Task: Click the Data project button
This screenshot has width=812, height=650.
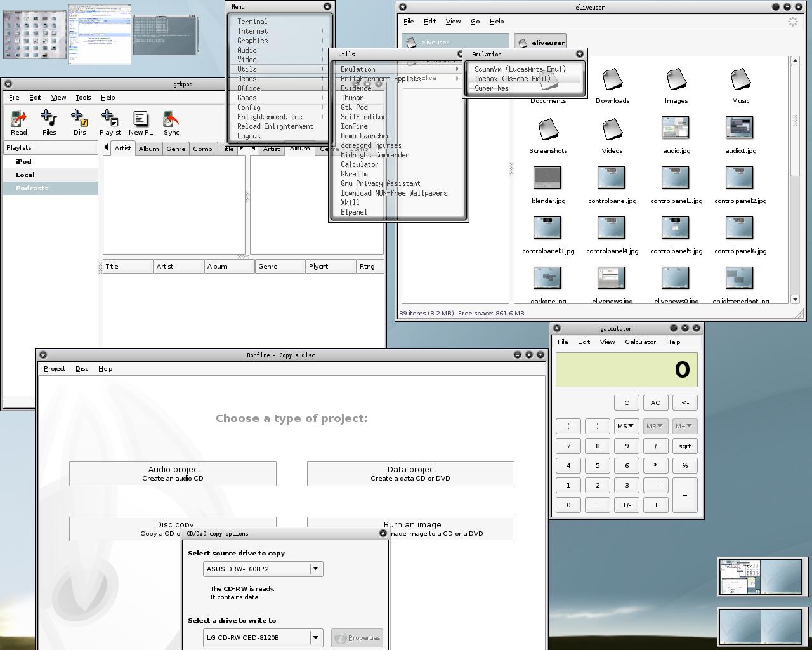Action: 410,474
